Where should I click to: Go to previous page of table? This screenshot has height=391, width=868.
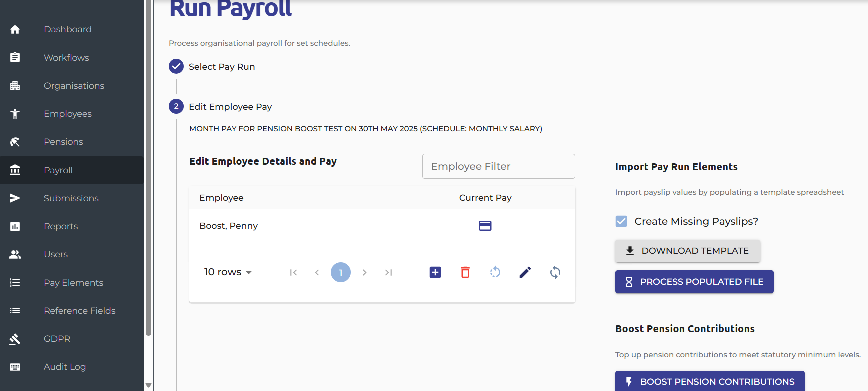click(317, 272)
